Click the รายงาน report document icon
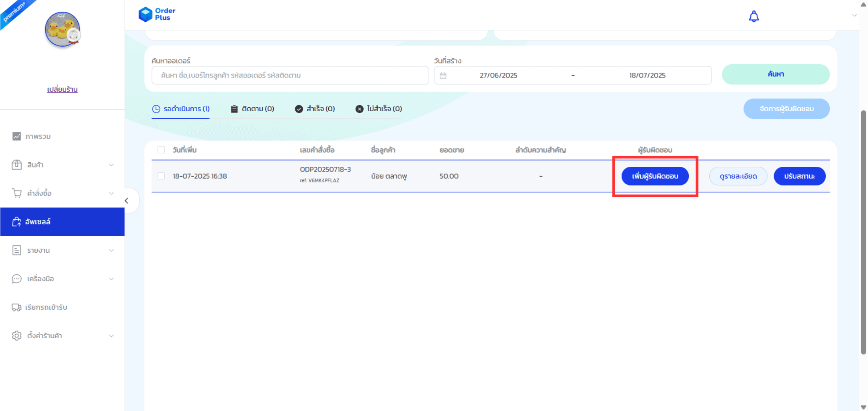868x411 pixels. [16, 250]
